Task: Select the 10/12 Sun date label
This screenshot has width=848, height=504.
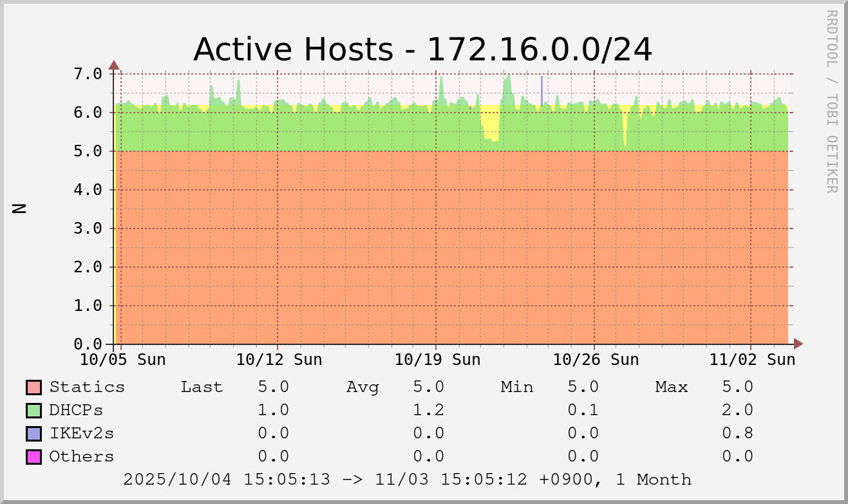Action: tap(279, 360)
